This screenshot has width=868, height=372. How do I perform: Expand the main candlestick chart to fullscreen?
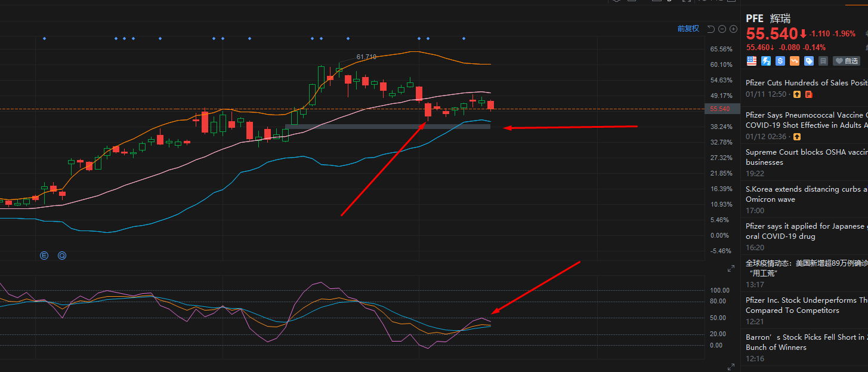pos(731,269)
